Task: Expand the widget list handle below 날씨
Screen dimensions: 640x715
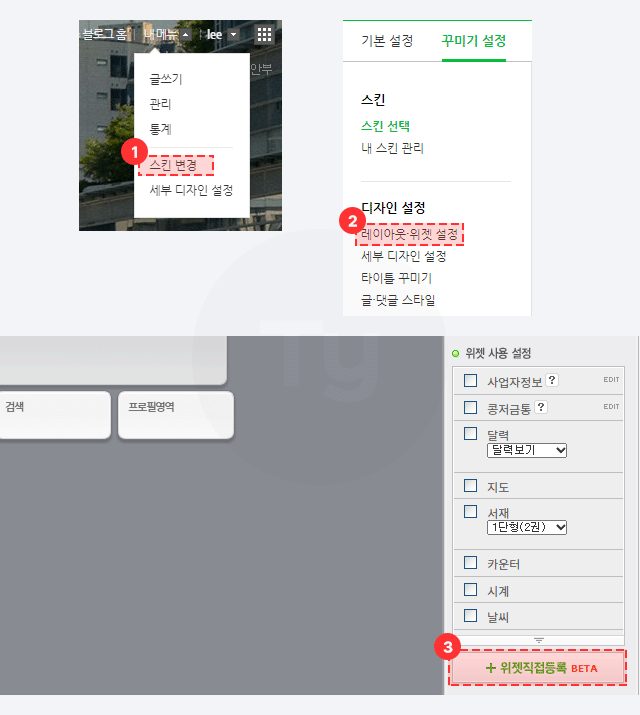Action: (x=539, y=640)
